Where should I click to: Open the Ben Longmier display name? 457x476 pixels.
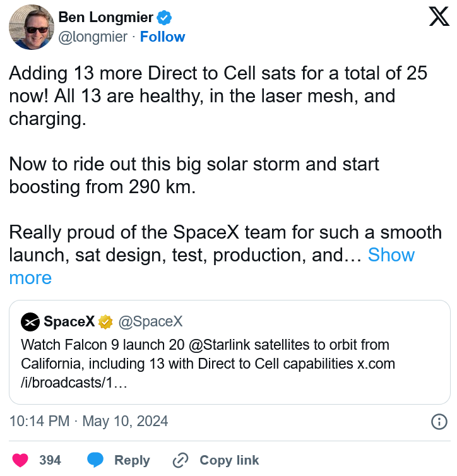pyautogui.click(x=105, y=17)
